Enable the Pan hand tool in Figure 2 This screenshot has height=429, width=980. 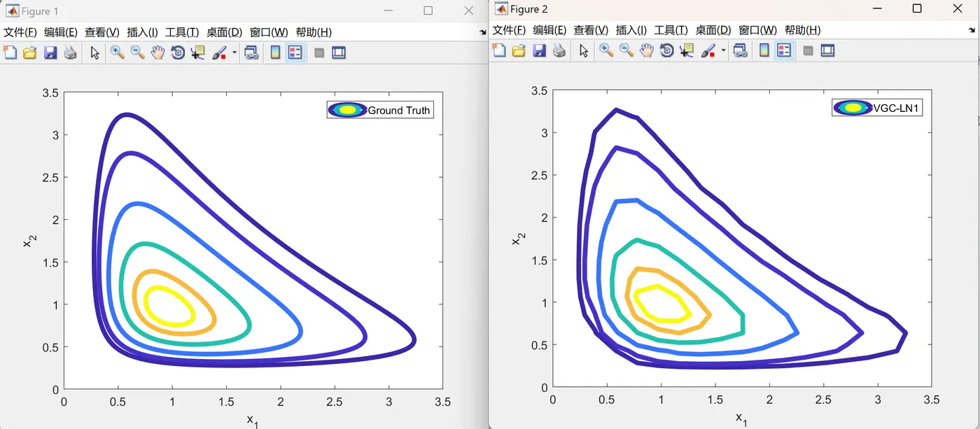(x=646, y=50)
